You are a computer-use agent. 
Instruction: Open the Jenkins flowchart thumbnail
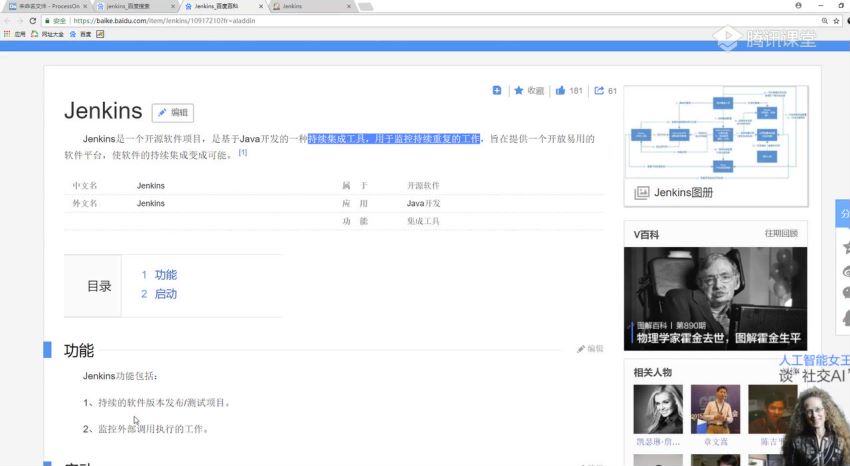716,133
